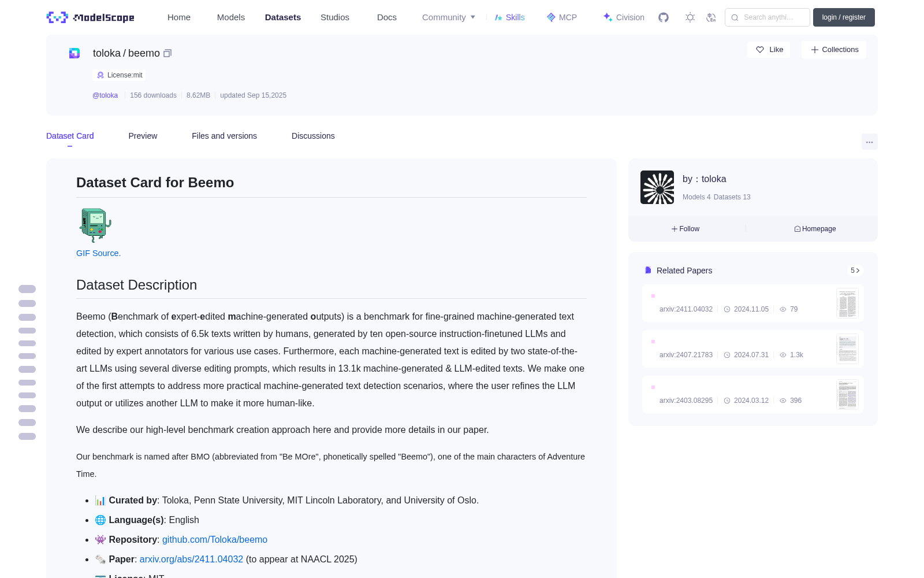The width and height of the screenshot is (924, 578).
Task: Click thumbnail of paper arxiv:2407.21783
Action: point(847,349)
